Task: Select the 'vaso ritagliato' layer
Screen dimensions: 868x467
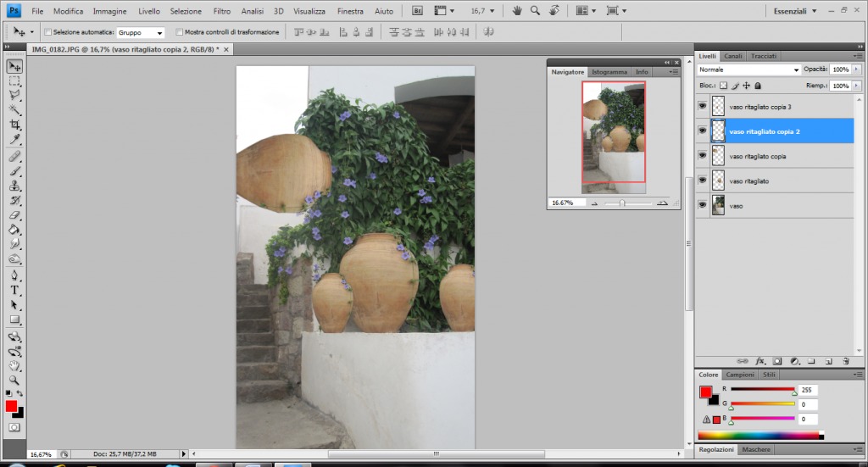Action: (748, 181)
